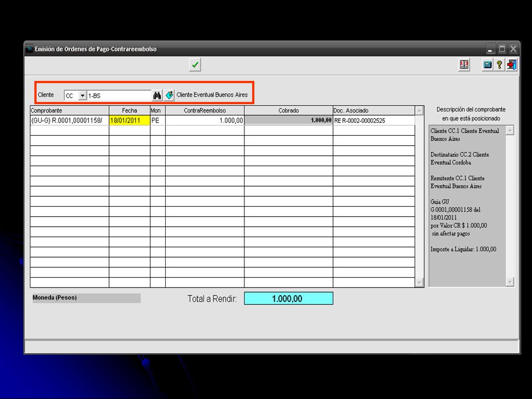Screen dimensions: 532x399
Task: Click the table scrollbar up arrow
Action: tap(420, 111)
